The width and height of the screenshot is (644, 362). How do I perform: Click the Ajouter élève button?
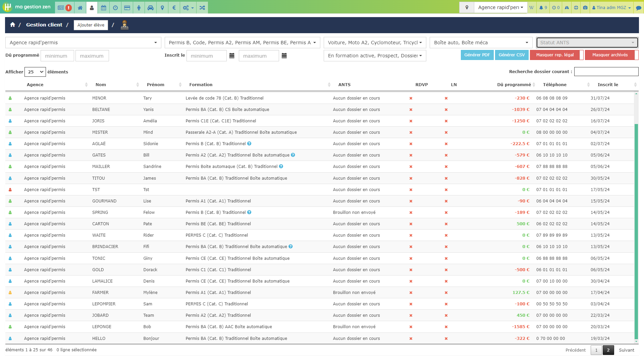click(91, 25)
